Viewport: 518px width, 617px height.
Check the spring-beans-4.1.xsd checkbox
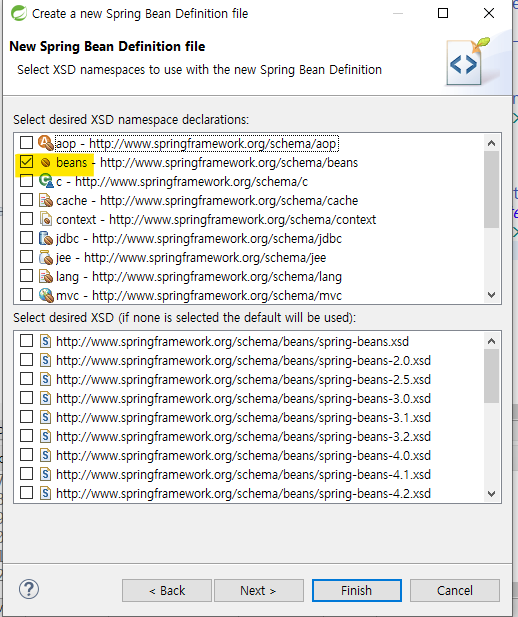point(26,473)
